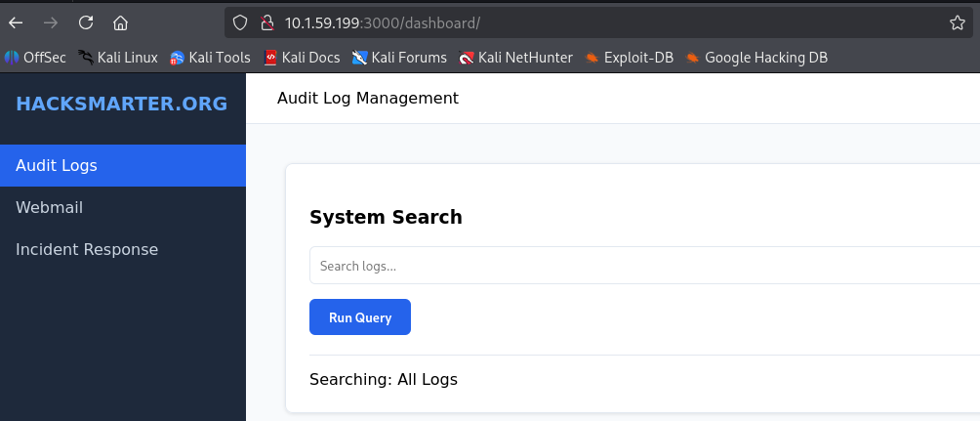The image size is (980, 421).
Task: Open the Kali Forums bookmark
Action: (x=399, y=58)
